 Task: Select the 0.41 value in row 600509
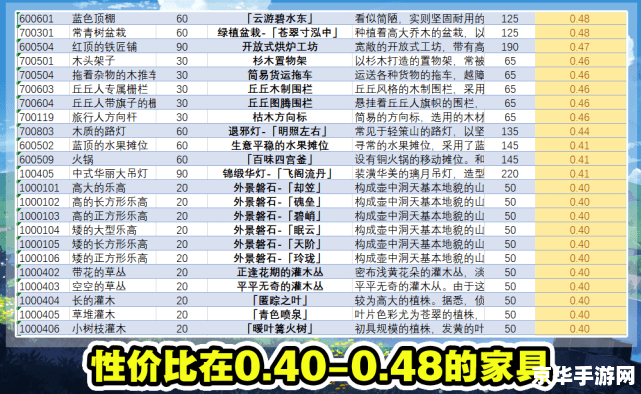(x=580, y=160)
